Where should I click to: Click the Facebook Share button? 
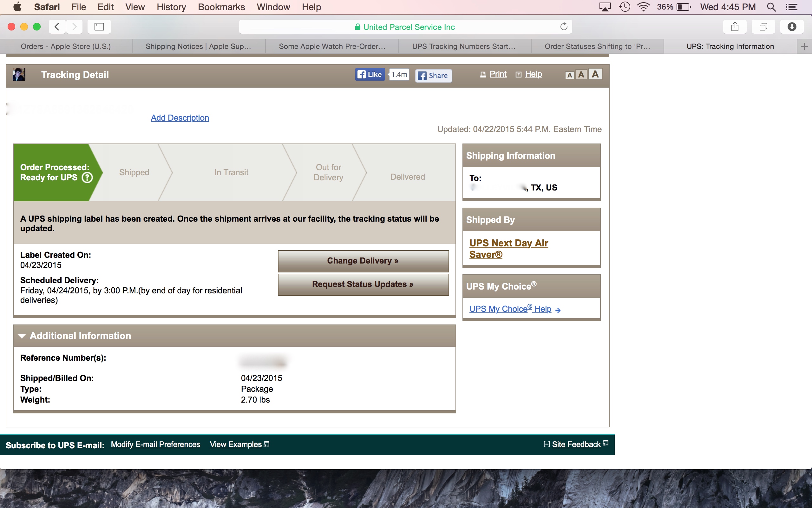point(434,76)
